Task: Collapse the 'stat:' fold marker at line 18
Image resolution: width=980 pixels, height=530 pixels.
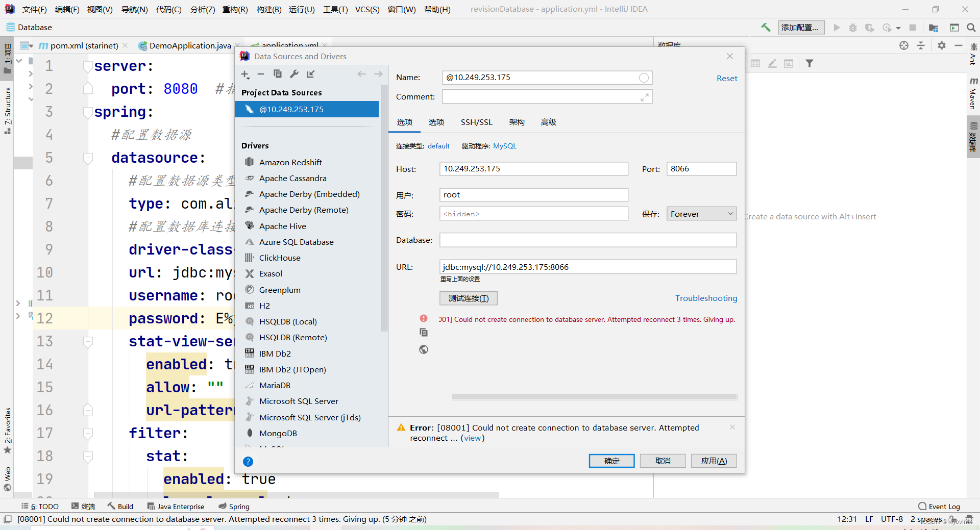Action: click(88, 457)
